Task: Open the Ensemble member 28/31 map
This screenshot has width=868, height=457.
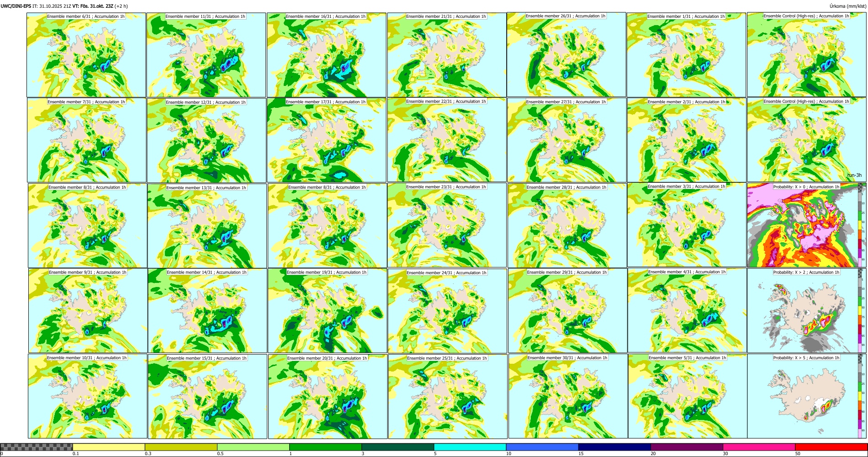Action: [x=567, y=225]
